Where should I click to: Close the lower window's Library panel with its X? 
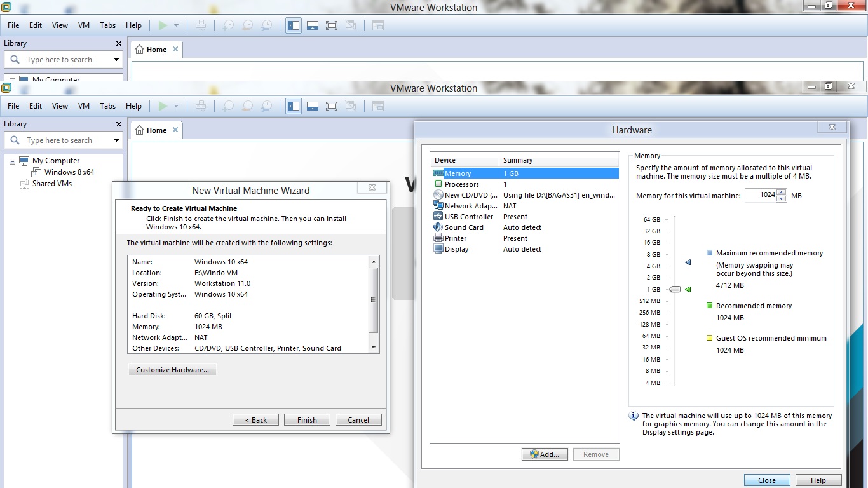(x=118, y=124)
